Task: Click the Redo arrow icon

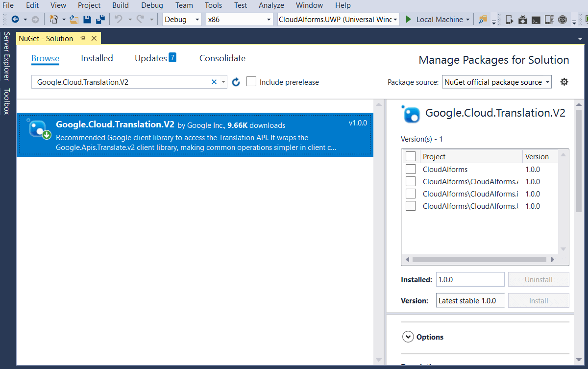Action: point(140,20)
